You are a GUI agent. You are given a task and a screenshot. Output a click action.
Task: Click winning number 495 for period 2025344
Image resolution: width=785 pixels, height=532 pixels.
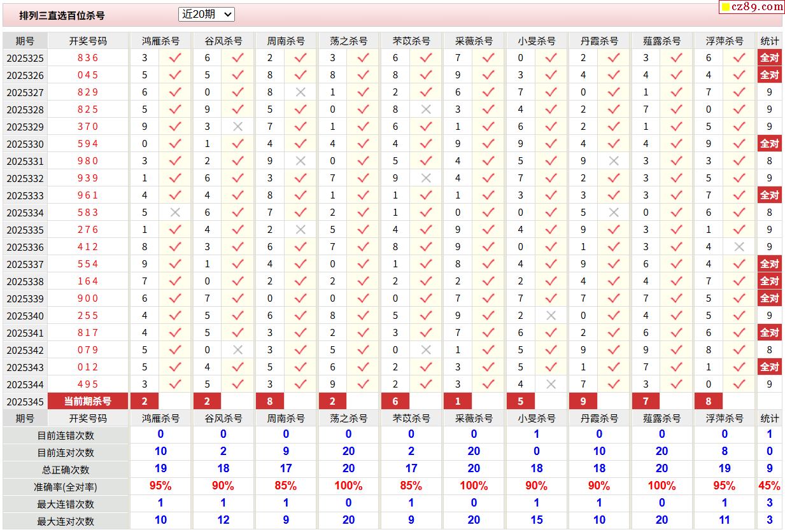tap(88, 384)
